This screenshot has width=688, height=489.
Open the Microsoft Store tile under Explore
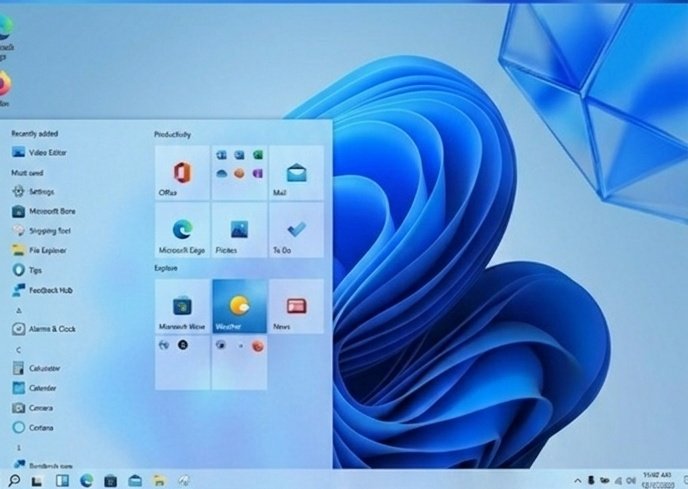182,306
